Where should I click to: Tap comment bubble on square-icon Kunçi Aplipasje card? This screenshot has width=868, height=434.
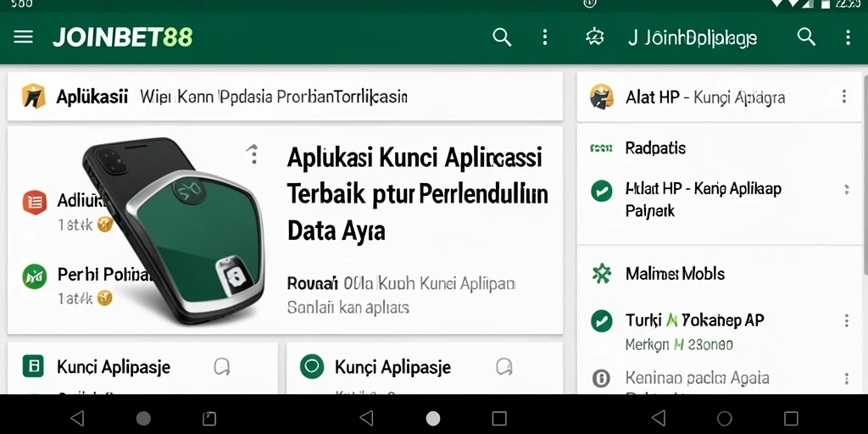[x=222, y=366]
